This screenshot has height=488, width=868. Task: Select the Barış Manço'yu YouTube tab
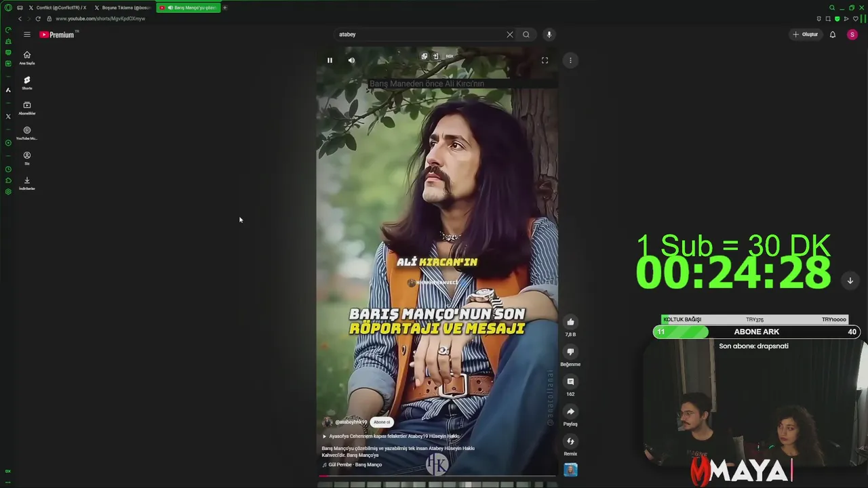188,7
